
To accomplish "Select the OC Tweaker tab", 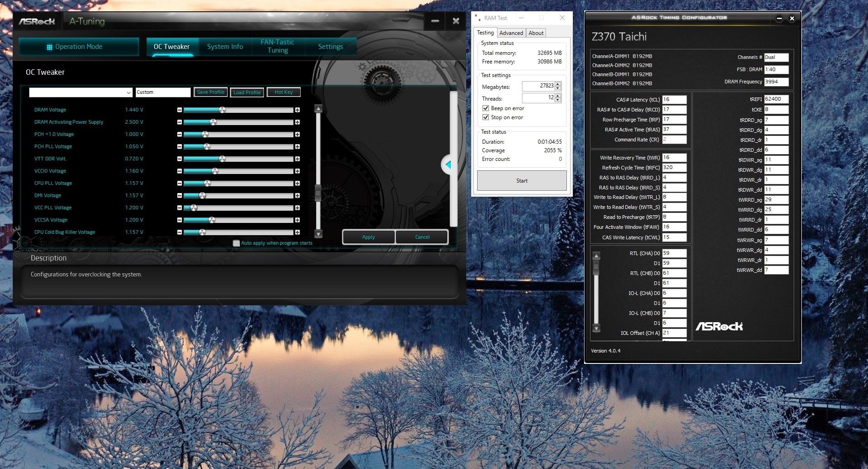I will tap(172, 47).
